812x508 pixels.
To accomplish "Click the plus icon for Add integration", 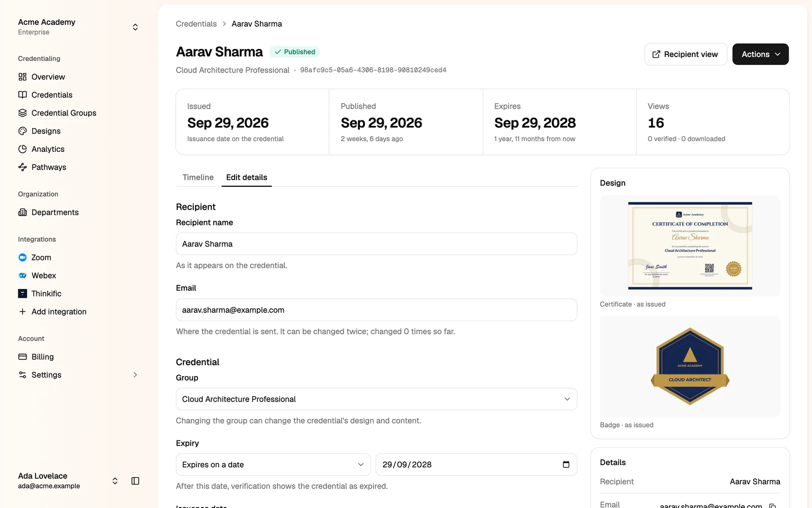I will (x=22, y=311).
